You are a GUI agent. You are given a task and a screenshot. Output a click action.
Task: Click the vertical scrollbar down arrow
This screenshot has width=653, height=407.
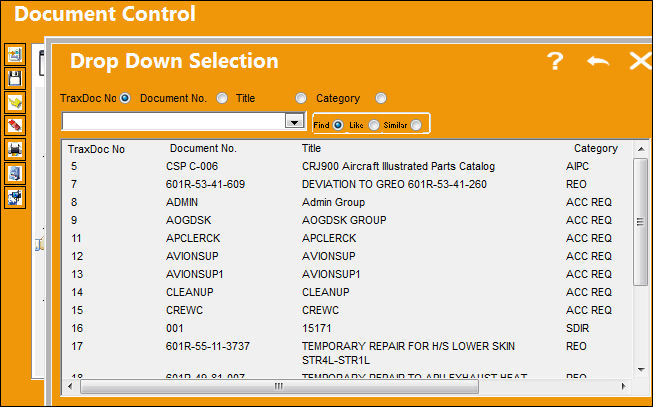coord(641,369)
